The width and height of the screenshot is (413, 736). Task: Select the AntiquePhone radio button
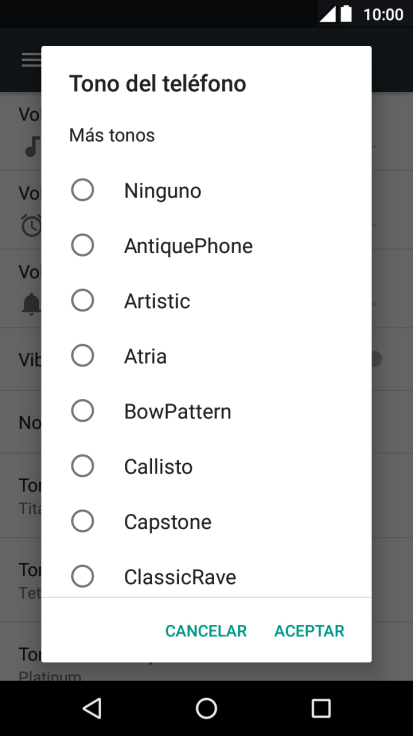point(83,245)
